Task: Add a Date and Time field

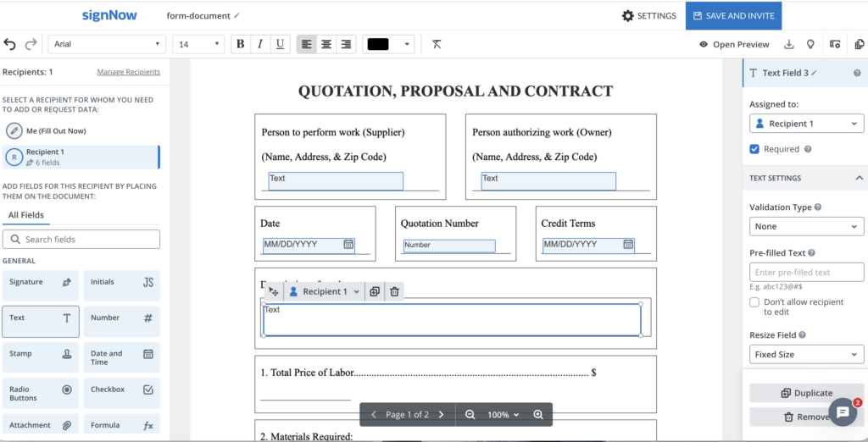Action: [x=122, y=357]
